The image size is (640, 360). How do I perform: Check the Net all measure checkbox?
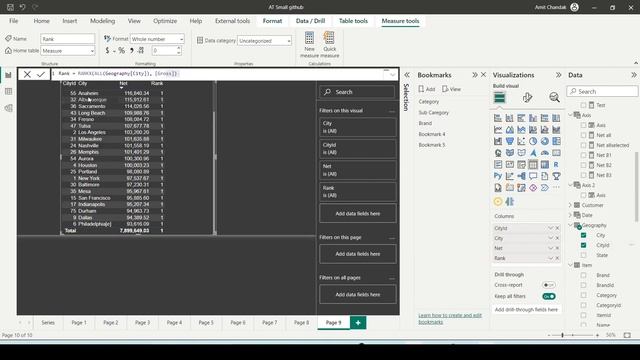583,135
